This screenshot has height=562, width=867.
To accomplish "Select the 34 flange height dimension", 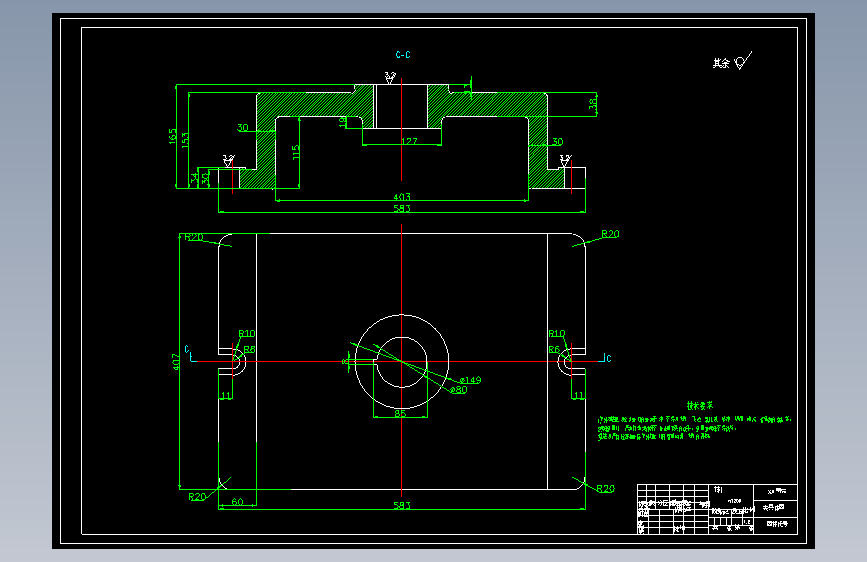I will pos(194,178).
